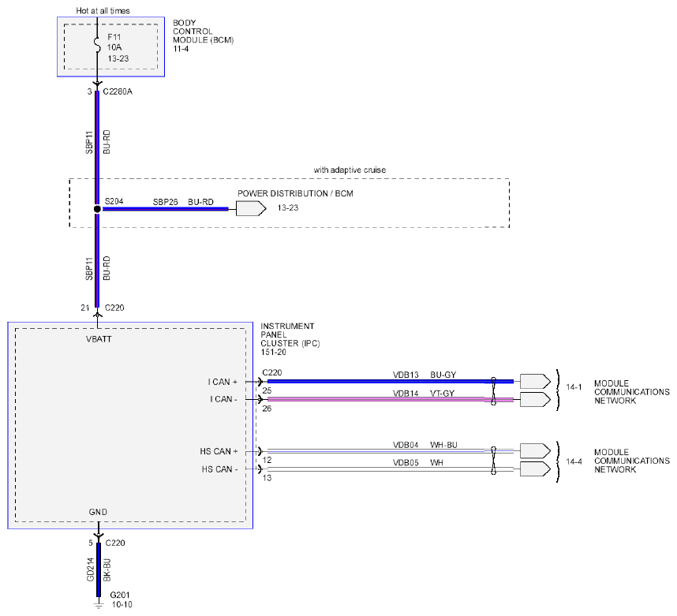Click the upper SBP11 circuit label
The width and height of the screenshot is (677, 616).
(89, 143)
